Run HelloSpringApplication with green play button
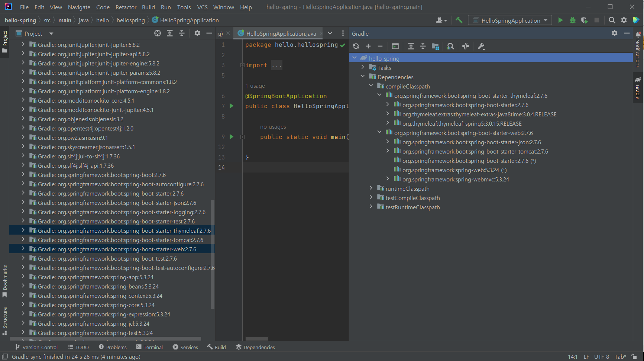This screenshot has height=361, width=644. [x=560, y=20]
